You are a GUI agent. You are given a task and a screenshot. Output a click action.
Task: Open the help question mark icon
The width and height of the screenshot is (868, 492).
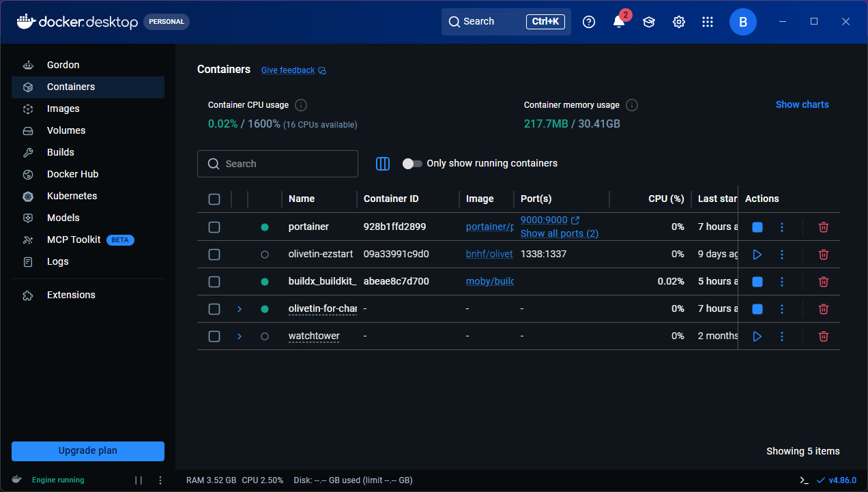point(589,22)
